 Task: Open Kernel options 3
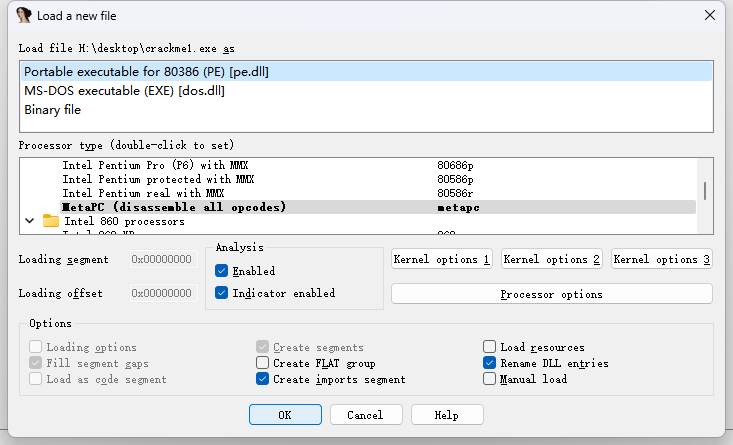(x=661, y=259)
